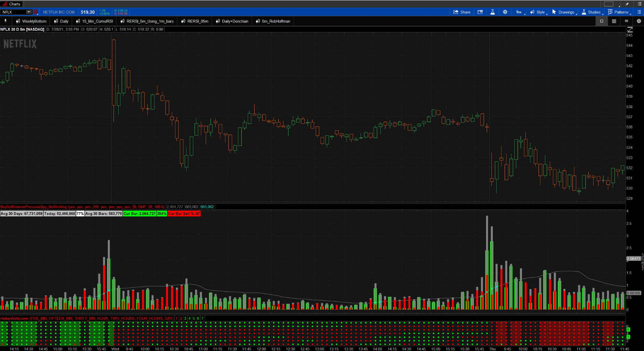Viewport: 644px width, 351px height.
Task: Click the symbol info card icon
Action: [480, 12]
